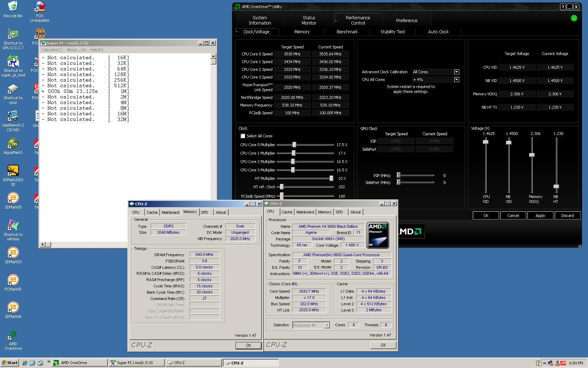Image resolution: width=588 pixels, height=368 pixels.
Task: Switch to AMD OverDrive taskbar button
Action: click(80, 363)
